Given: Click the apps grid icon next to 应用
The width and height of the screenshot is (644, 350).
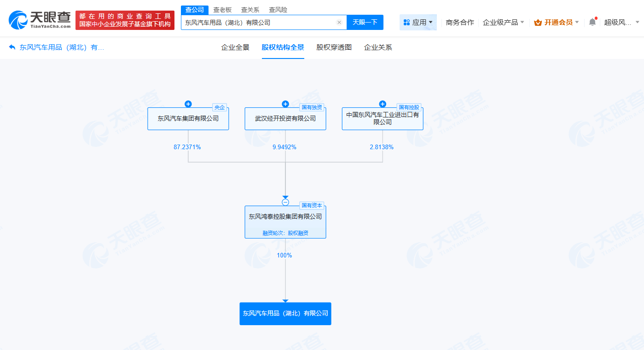Looking at the screenshot, I should click(x=407, y=21).
